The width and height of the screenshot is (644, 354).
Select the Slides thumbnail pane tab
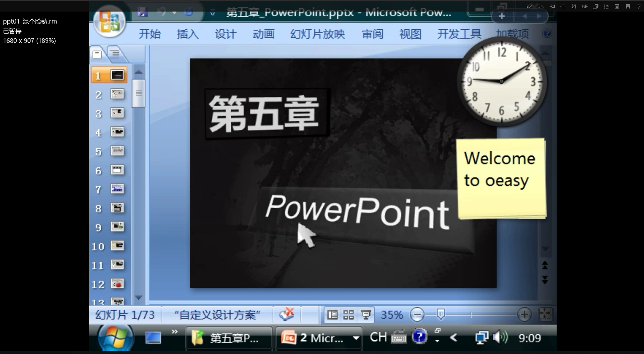pos(97,54)
